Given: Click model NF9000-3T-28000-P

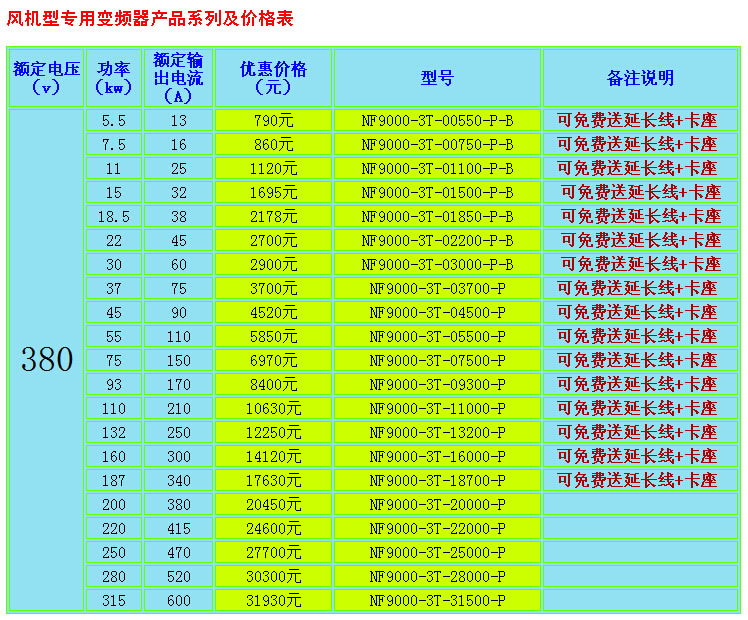Looking at the screenshot, I should coord(437,576).
